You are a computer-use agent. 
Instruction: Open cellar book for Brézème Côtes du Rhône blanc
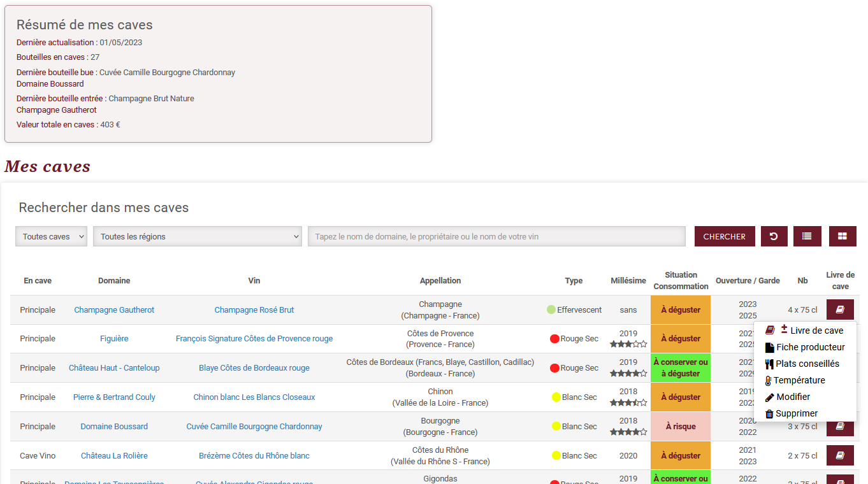(x=840, y=456)
